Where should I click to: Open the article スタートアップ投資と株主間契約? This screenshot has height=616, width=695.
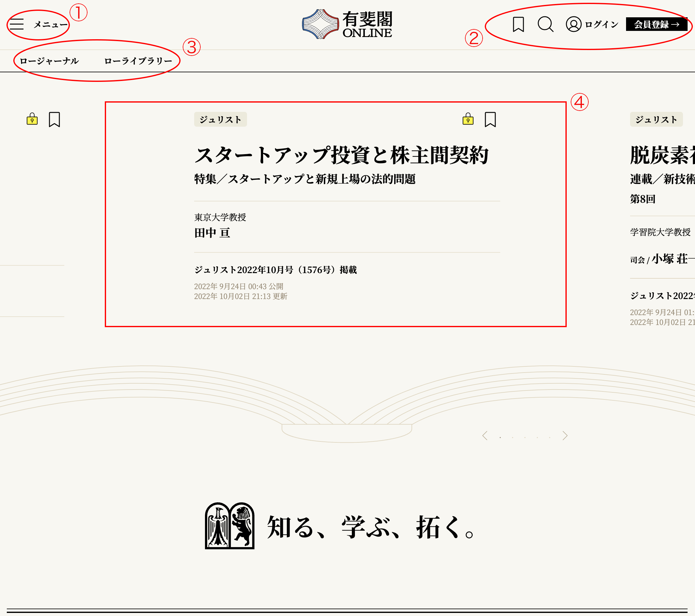coord(341,155)
